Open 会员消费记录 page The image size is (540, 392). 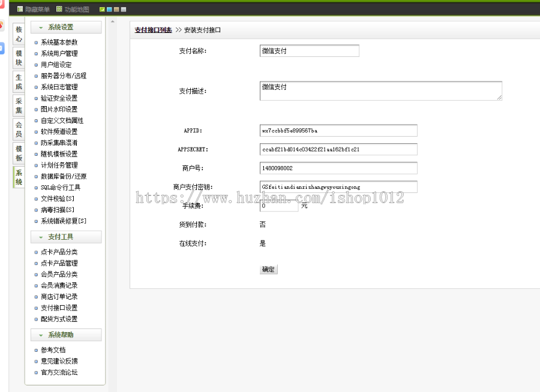[59, 285]
